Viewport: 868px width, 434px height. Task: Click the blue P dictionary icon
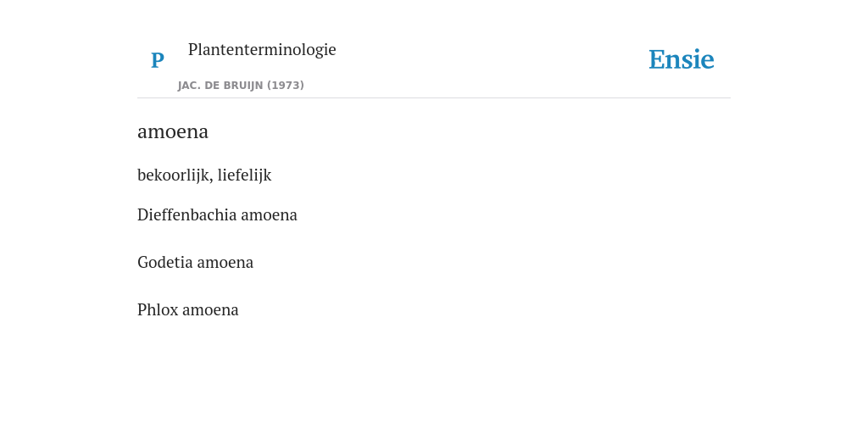click(157, 60)
